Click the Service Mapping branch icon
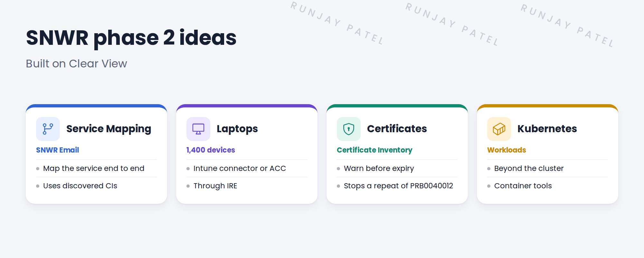Viewport: 644px width, 258px height. 48,129
